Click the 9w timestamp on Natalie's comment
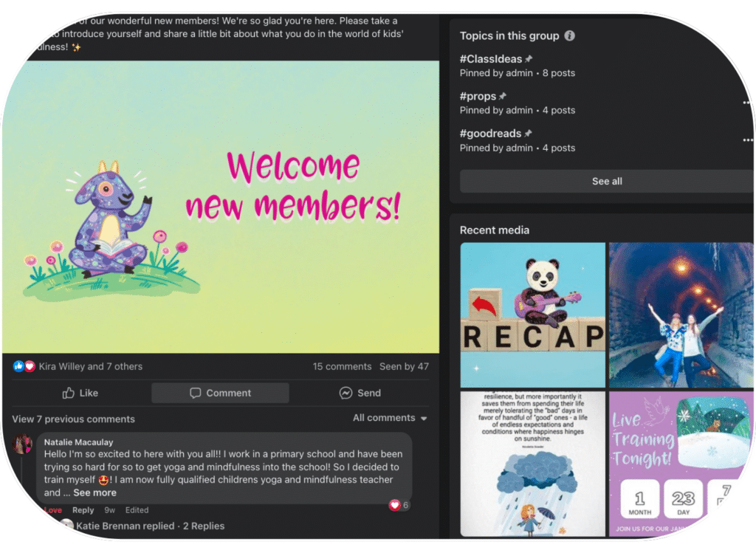This screenshot has width=756, height=553. (110, 510)
